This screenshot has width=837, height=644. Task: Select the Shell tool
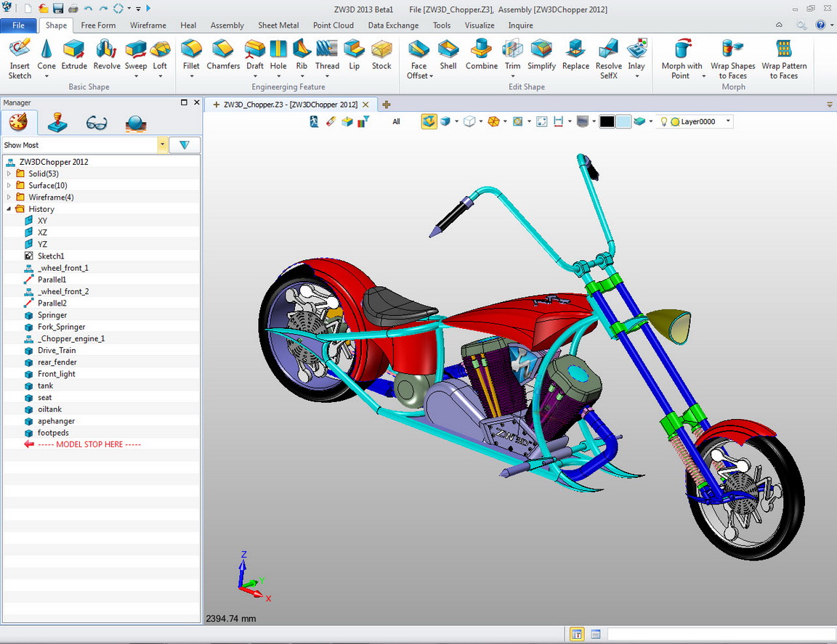448,54
